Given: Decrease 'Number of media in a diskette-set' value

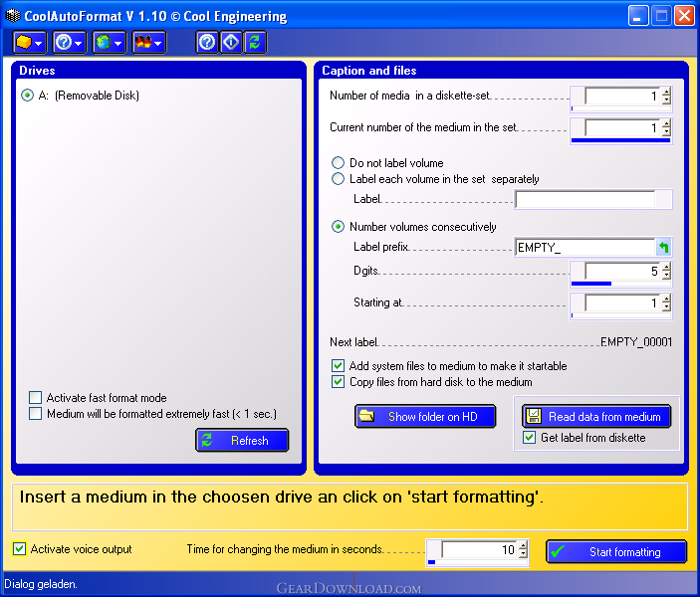Looking at the screenshot, I should pos(666,99).
